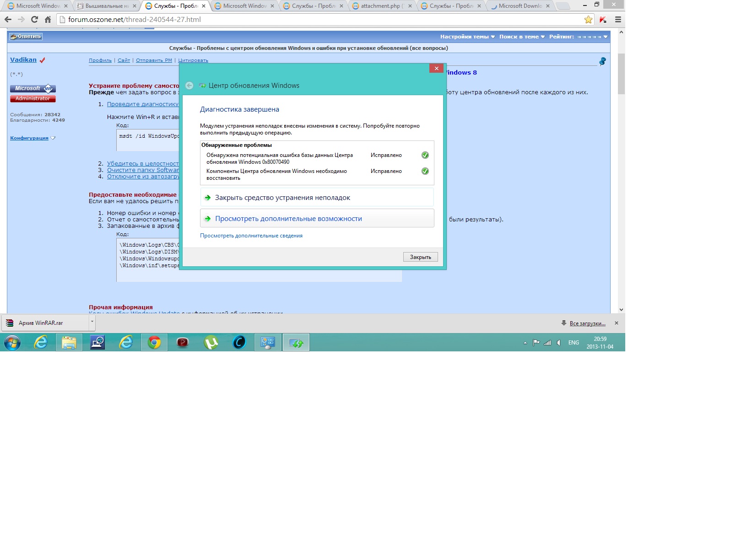
Task: Choose Просмотреть дополнительные возможности
Action: point(317,219)
